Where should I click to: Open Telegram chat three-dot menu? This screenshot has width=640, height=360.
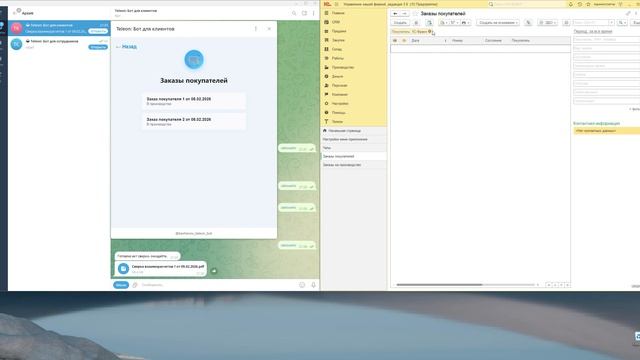313,13
